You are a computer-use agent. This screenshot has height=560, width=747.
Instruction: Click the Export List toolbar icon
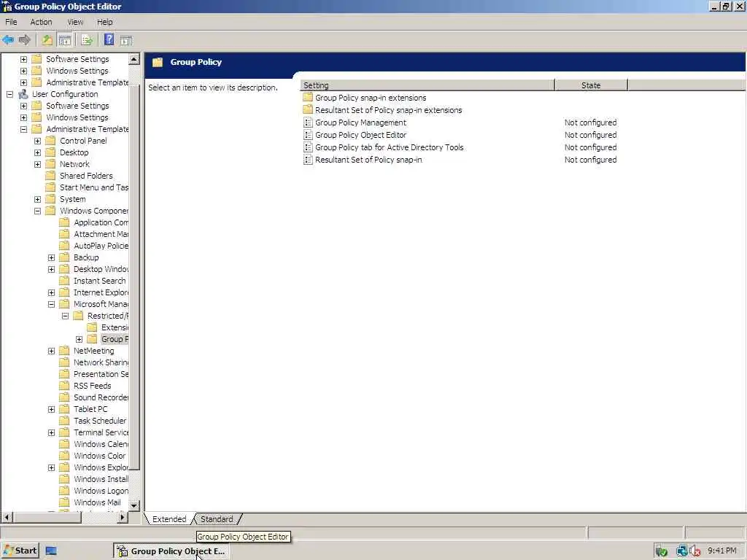88,40
